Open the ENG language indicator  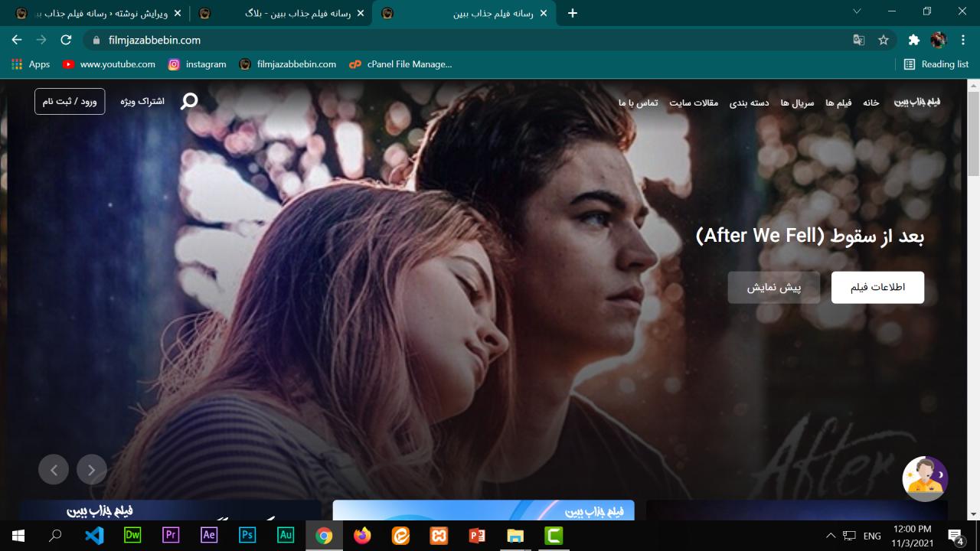tap(872, 536)
